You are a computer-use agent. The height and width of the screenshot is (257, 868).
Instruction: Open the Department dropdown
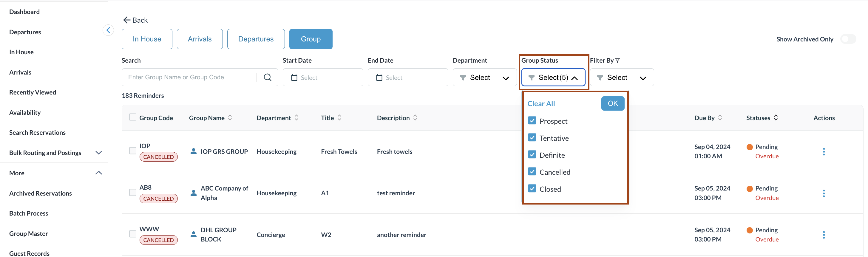tap(484, 78)
